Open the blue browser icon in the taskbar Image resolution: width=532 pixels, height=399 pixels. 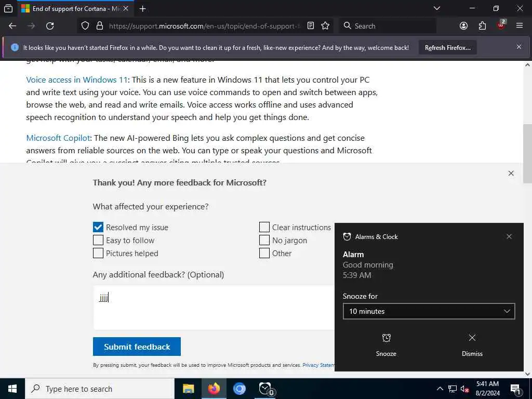point(239,389)
